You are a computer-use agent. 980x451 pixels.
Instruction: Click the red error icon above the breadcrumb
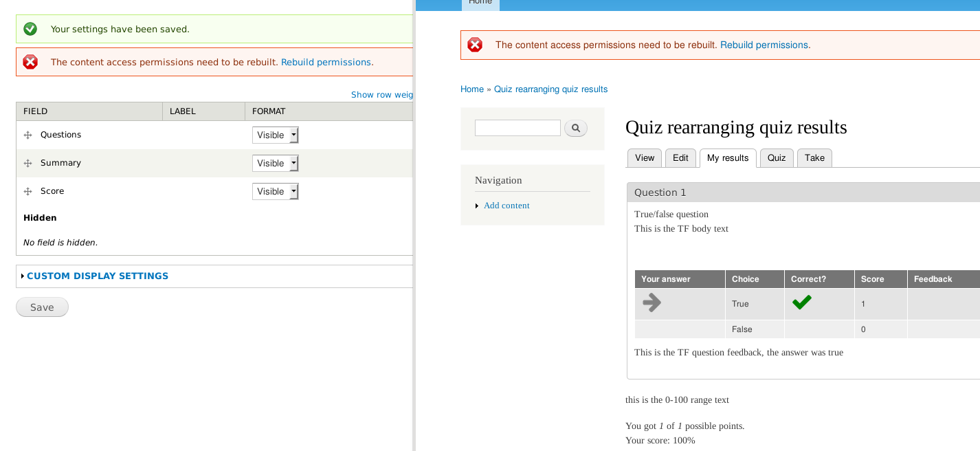pyautogui.click(x=475, y=45)
